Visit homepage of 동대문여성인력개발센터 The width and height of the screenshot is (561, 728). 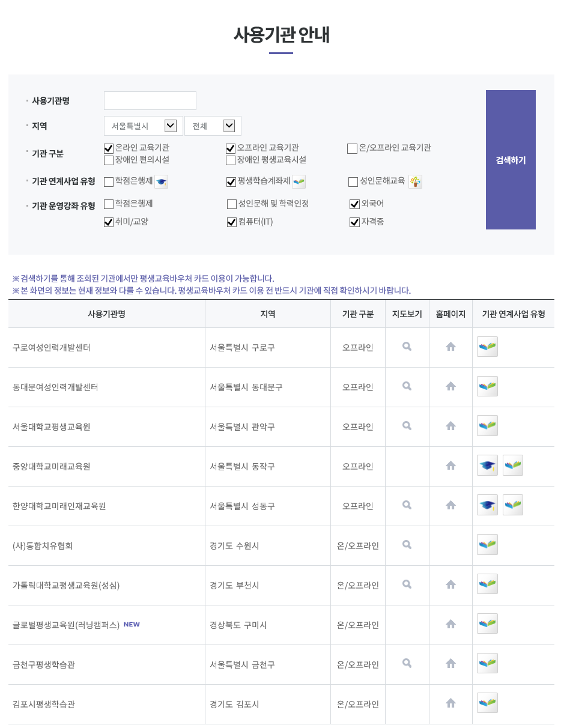tap(450, 386)
